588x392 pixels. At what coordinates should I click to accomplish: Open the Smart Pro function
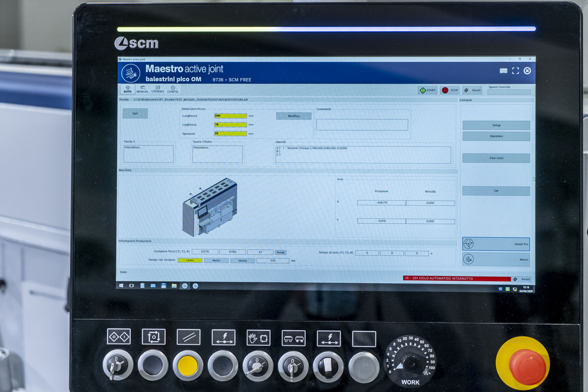click(496, 244)
